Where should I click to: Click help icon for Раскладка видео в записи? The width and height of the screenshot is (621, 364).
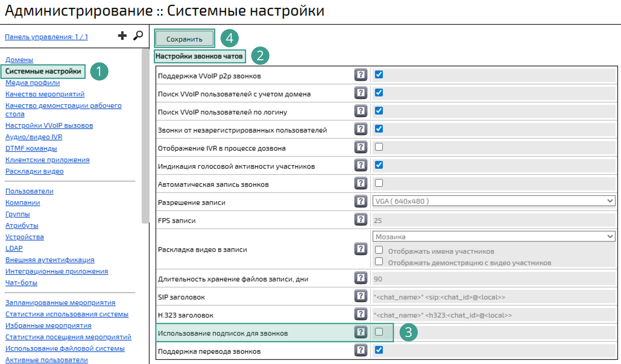coord(360,249)
